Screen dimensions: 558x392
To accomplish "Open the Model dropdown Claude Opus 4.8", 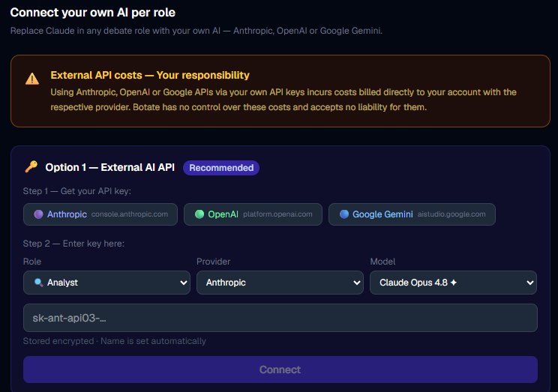I will (x=453, y=283).
